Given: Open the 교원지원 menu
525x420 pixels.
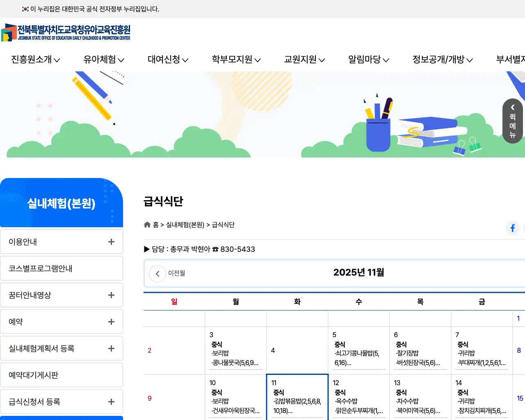Looking at the screenshot, I should coord(304,59).
